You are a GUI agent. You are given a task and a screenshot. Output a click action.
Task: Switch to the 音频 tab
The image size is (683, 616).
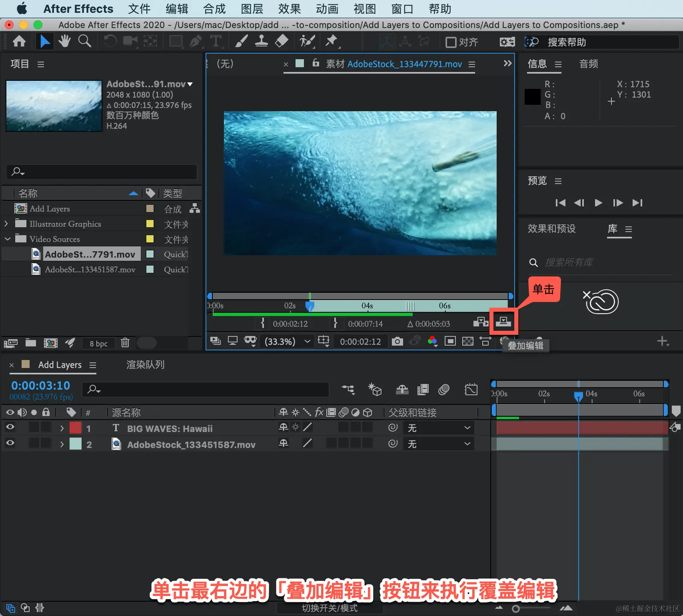coord(589,64)
